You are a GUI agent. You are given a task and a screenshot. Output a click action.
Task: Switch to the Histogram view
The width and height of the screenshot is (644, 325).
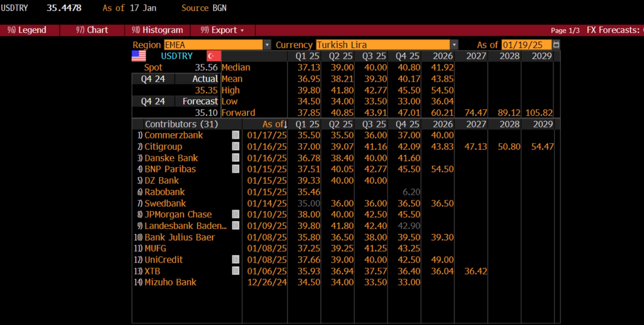[x=158, y=30]
